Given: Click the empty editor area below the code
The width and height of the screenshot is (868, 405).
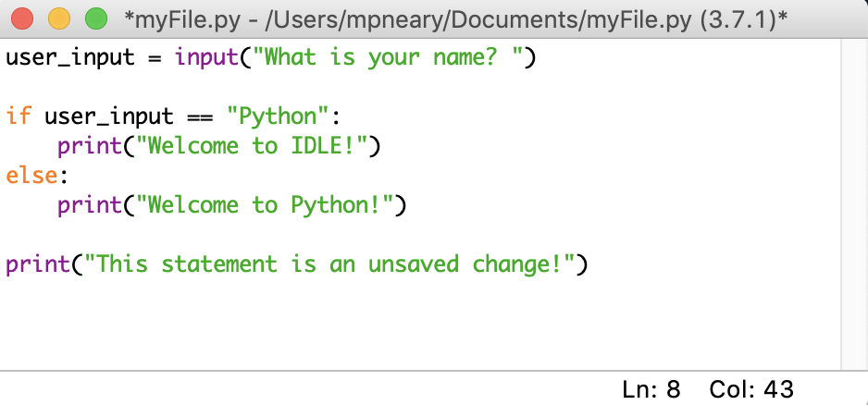Looking at the screenshot, I should [416, 324].
